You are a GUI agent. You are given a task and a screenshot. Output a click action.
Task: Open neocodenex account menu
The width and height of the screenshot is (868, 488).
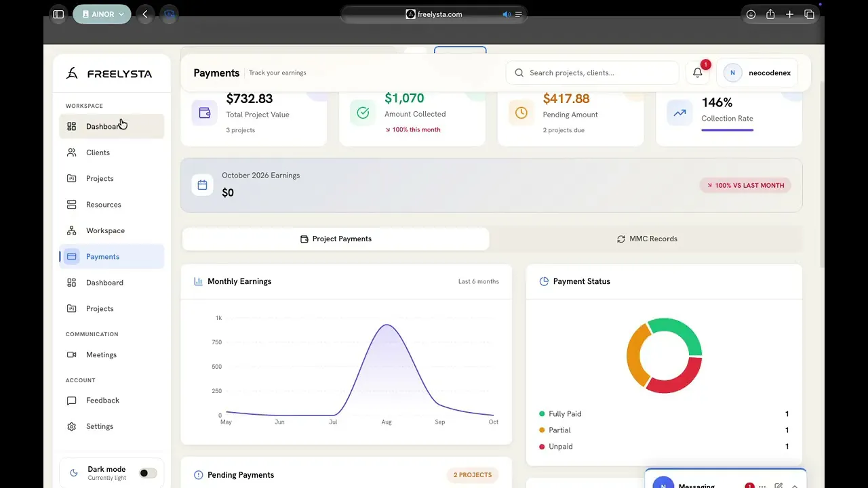tap(757, 73)
